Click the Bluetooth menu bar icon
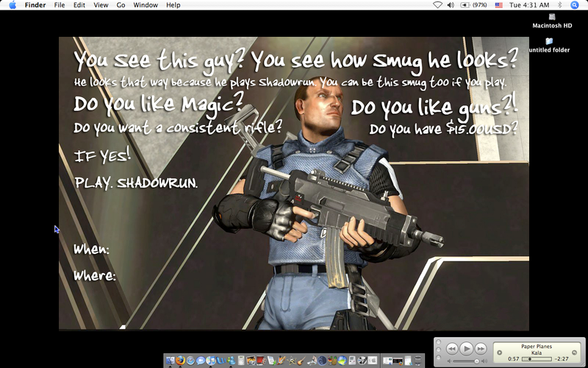The width and height of the screenshot is (588, 368). pos(560,5)
